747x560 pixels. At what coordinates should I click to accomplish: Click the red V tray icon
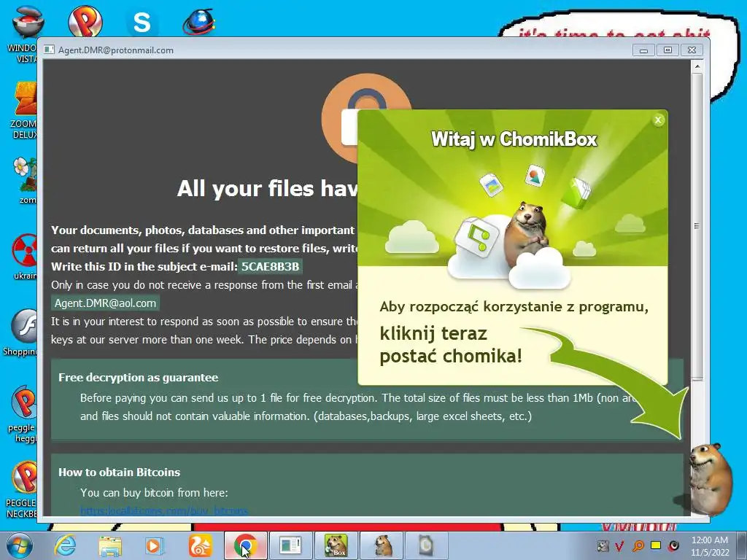[x=619, y=545]
